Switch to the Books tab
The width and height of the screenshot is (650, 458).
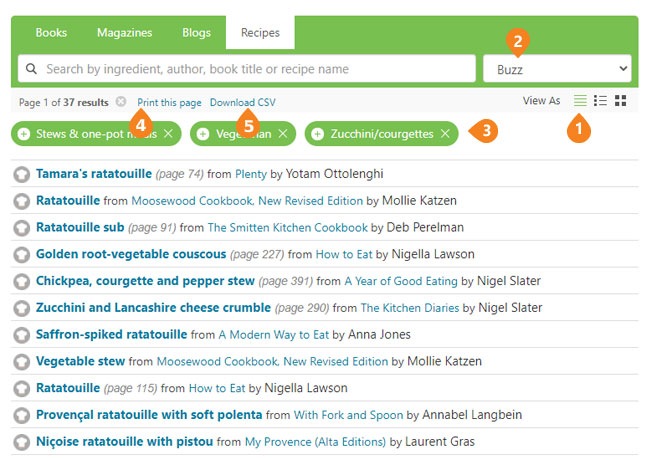51,33
